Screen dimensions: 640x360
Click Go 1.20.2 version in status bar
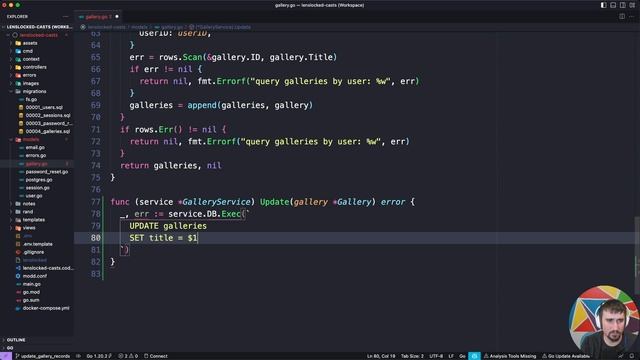pyautogui.click(x=98, y=356)
